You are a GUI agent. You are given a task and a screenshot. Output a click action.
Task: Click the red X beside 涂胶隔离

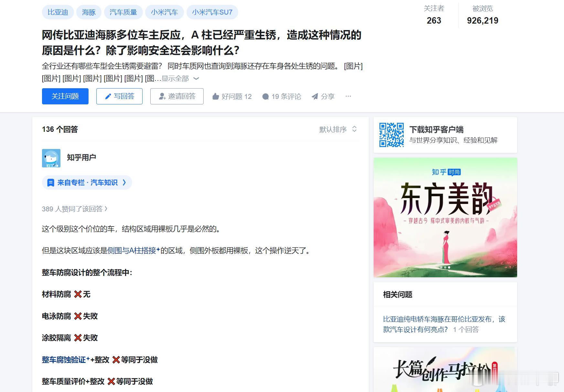(78, 338)
